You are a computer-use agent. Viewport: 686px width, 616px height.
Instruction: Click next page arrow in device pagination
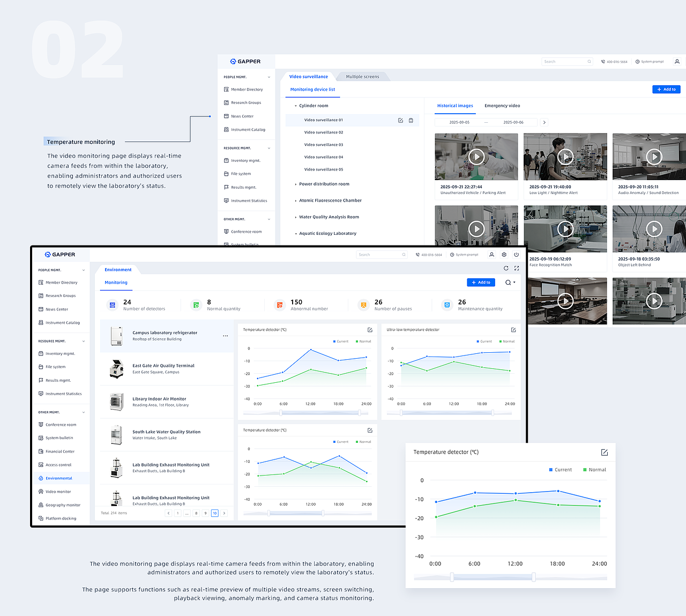(x=224, y=513)
